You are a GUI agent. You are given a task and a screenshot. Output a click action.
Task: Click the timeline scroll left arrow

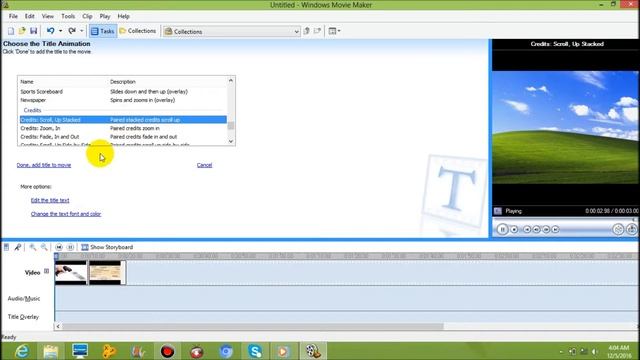(58, 327)
